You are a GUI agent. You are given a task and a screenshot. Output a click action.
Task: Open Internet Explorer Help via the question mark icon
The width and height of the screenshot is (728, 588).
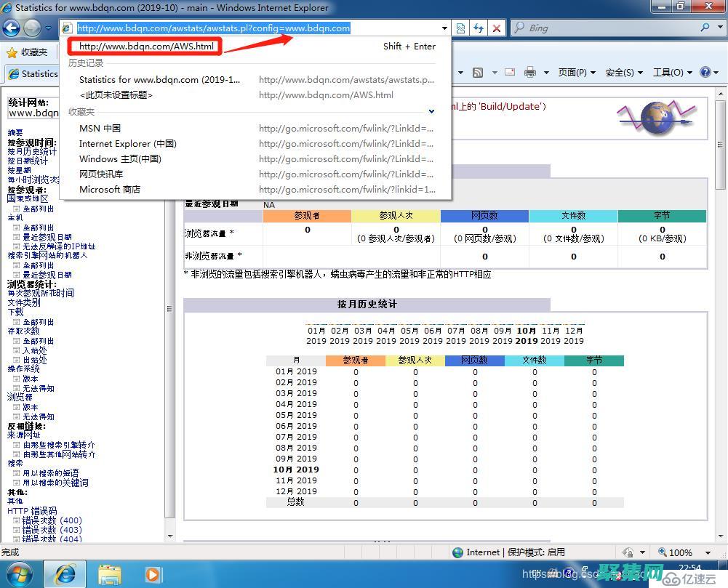[706, 73]
